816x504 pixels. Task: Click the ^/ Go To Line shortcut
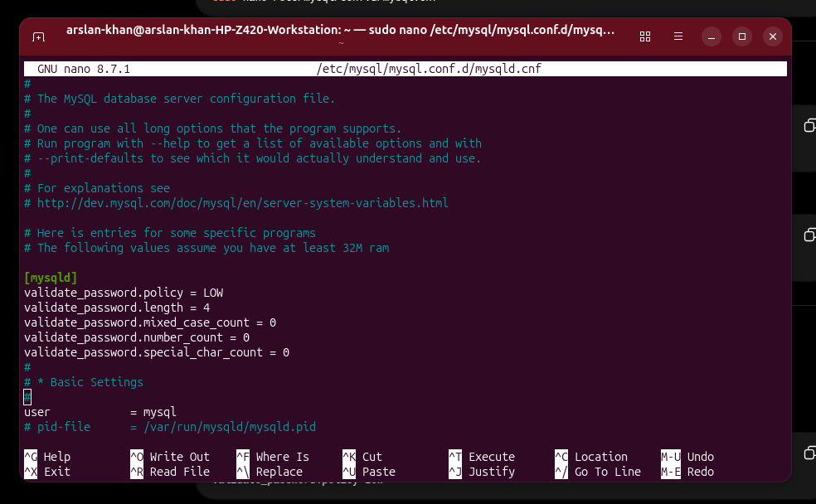point(598,472)
